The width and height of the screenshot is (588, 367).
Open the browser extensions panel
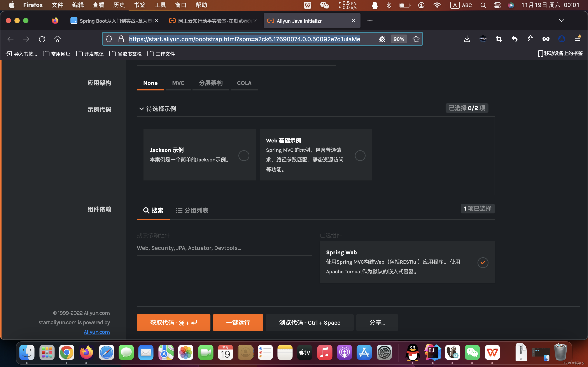(530, 39)
